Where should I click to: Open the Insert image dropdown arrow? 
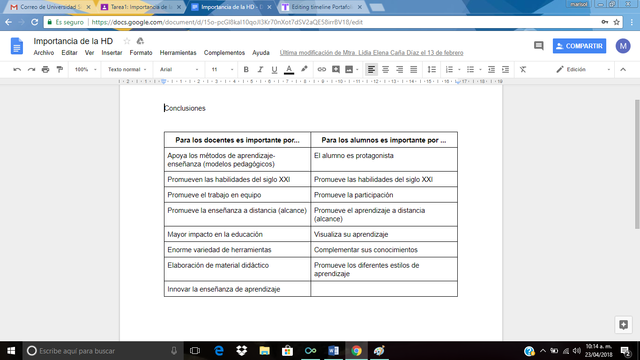point(357,70)
